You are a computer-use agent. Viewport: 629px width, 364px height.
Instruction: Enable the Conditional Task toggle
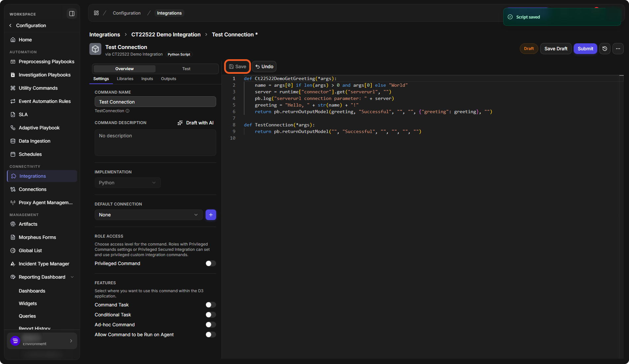click(x=211, y=315)
